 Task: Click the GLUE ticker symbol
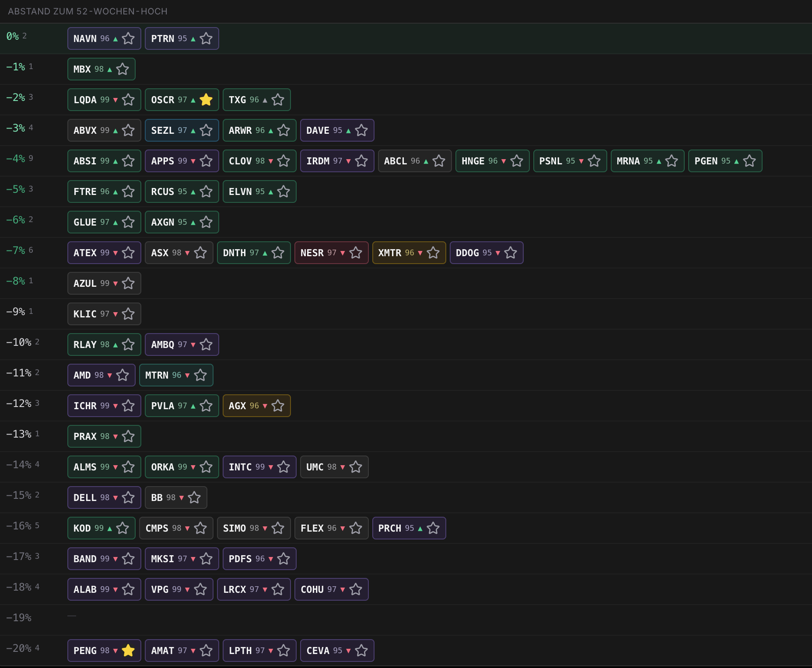[x=85, y=222]
